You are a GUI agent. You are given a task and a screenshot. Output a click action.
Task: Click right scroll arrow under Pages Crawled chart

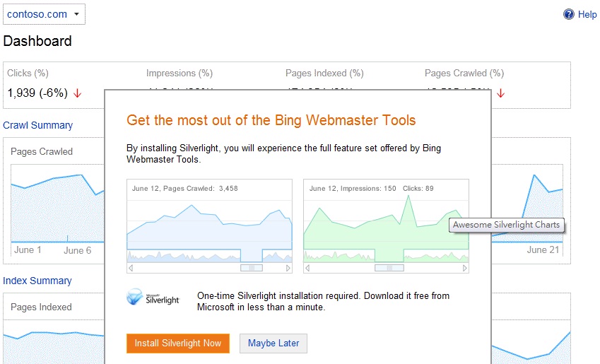pyautogui.click(x=288, y=268)
